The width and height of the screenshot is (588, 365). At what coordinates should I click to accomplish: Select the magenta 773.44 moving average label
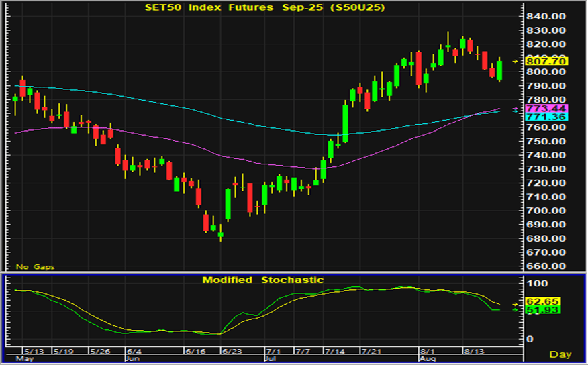pyautogui.click(x=547, y=108)
